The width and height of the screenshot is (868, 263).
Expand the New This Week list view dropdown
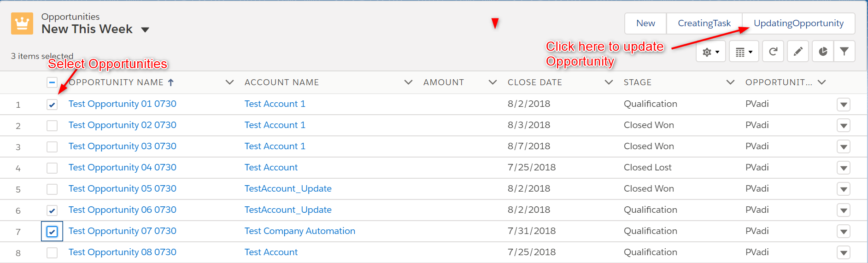[x=145, y=30]
